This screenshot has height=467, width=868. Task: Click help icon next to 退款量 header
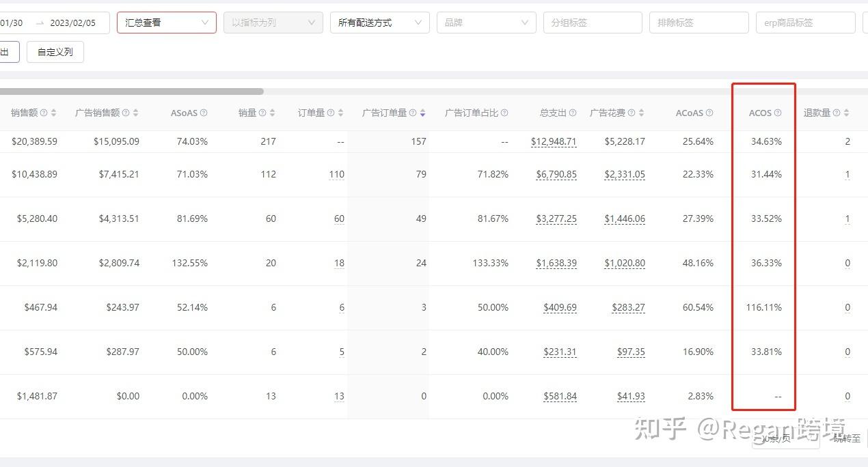[837, 113]
